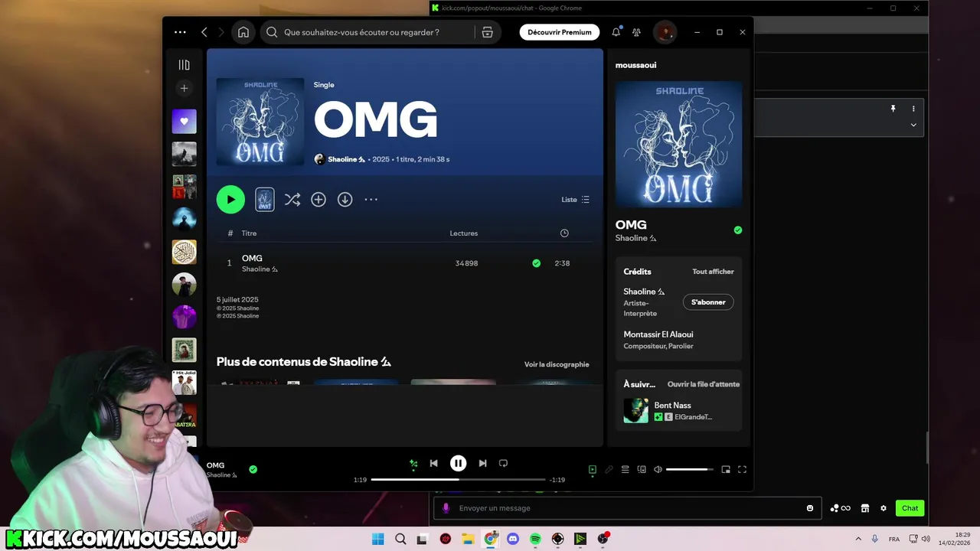
Task: Open the Spotify three-dot main menu
Action: click(180, 32)
